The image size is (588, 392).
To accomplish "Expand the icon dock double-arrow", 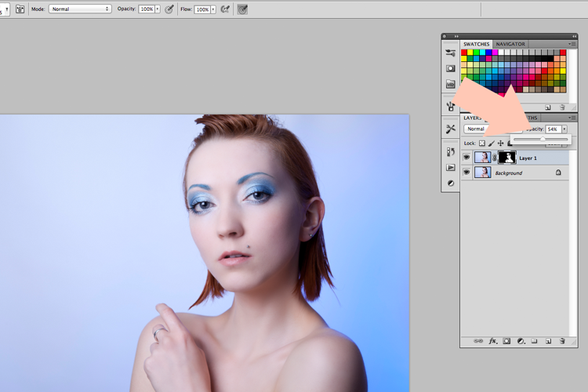I will pyautogui.click(x=456, y=36).
